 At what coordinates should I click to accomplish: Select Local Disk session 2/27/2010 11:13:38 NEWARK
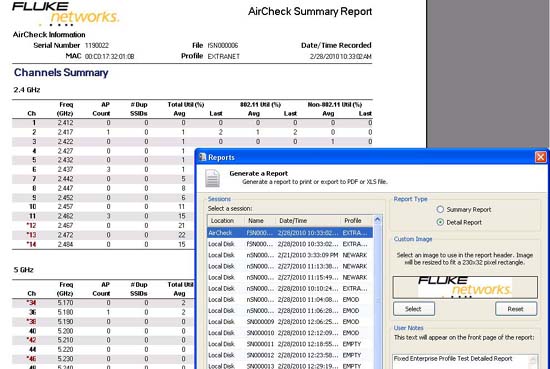pos(290,266)
